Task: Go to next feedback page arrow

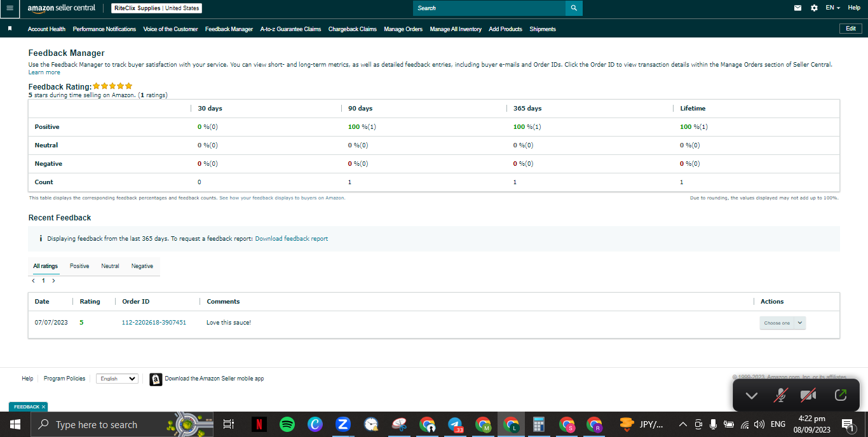Action: 53,280
